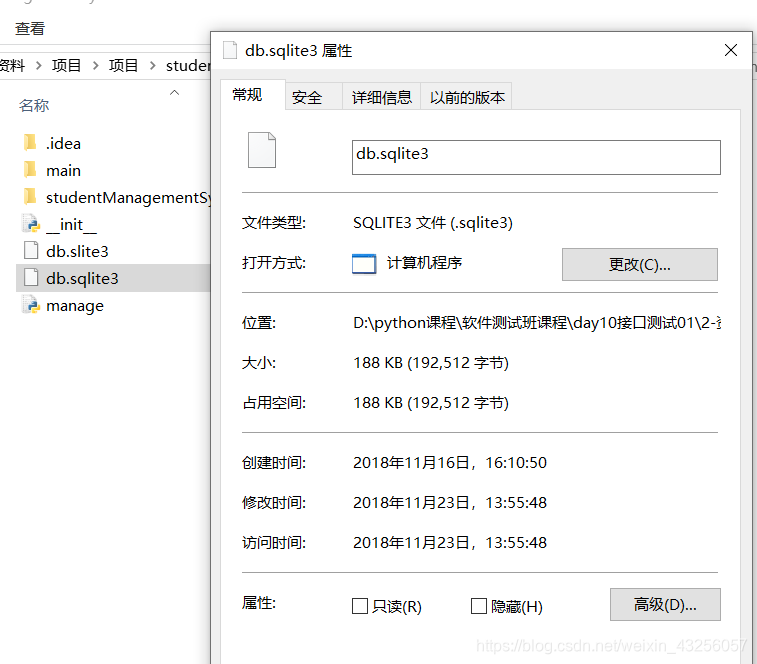The width and height of the screenshot is (757, 664).
Task: Click the SQLITE3 文件 (.sqlite3) type text
Action: coord(433,223)
